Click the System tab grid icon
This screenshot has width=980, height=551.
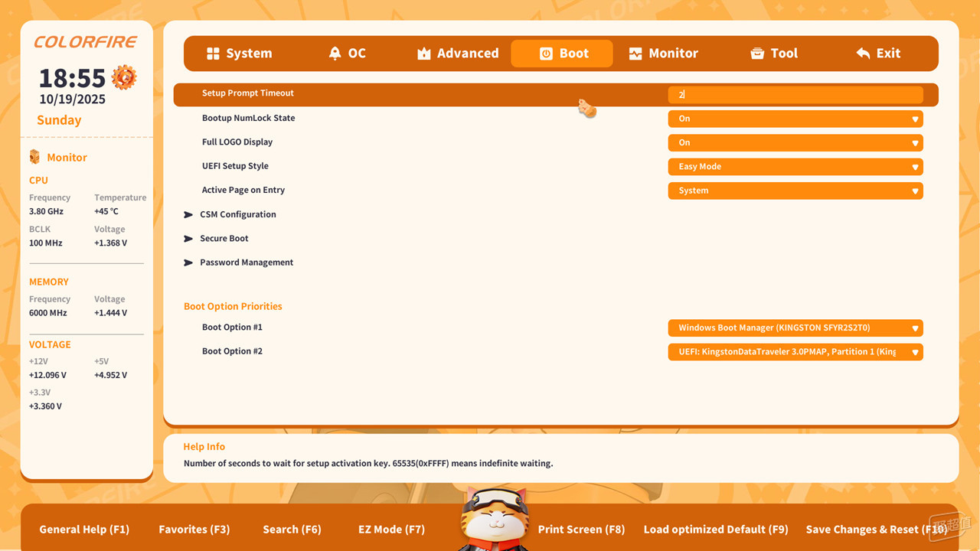[214, 54]
